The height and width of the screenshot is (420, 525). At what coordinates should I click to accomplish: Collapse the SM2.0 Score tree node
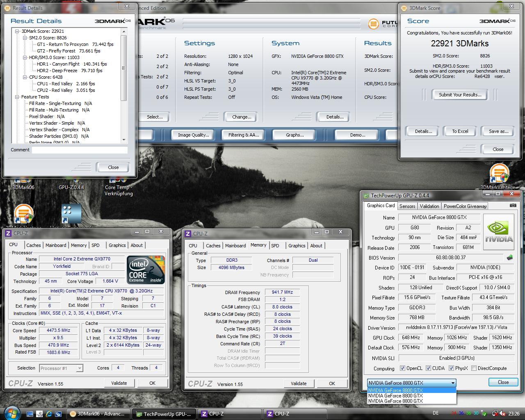tap(25, 38)
